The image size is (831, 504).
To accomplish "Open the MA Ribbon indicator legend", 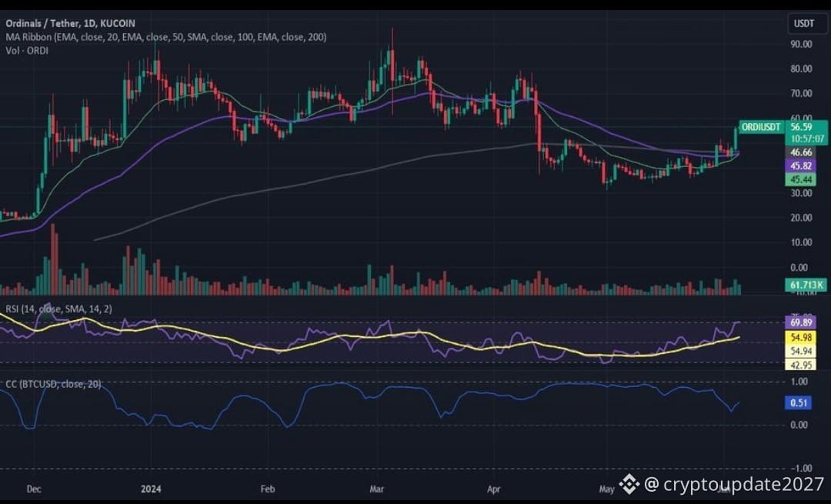I will pyautogui.click(x=166, y=37).
